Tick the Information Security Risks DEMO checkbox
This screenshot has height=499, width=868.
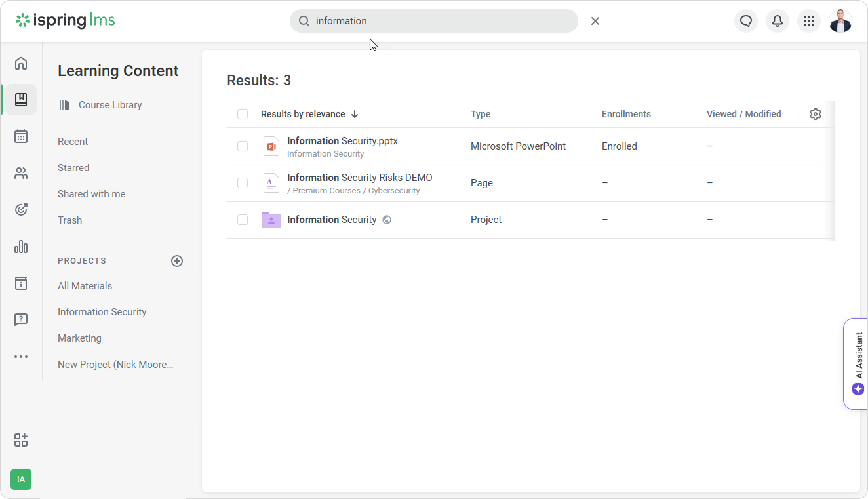pyautogui.click(x=243, y=183)
